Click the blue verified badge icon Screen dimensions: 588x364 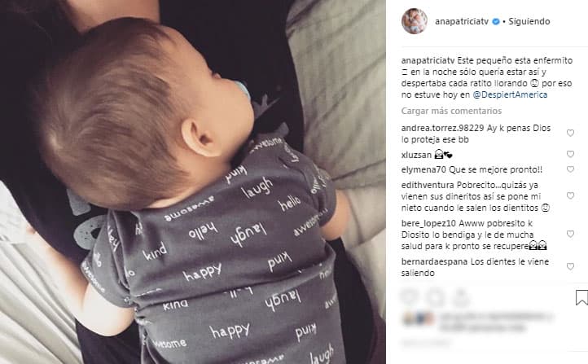[x=496, y=22]
